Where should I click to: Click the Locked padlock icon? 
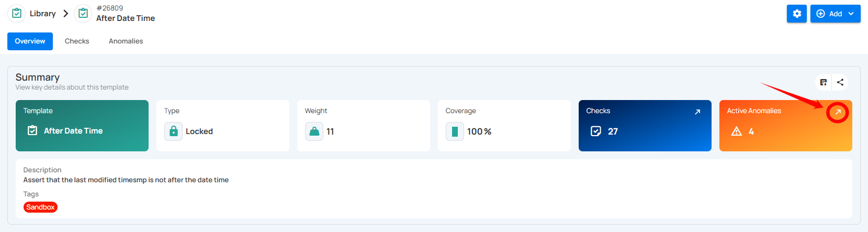(x=173, y=131)
